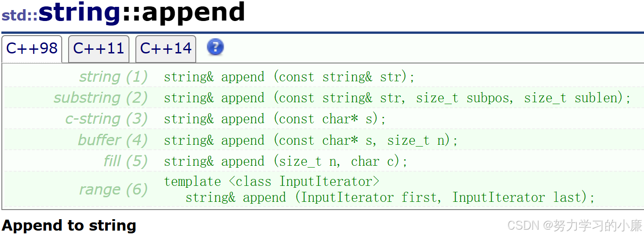Image resolution: width=644 pixels, height=237 pixels.
Task: Select the range (6) overload label
Action: [113, 190]
